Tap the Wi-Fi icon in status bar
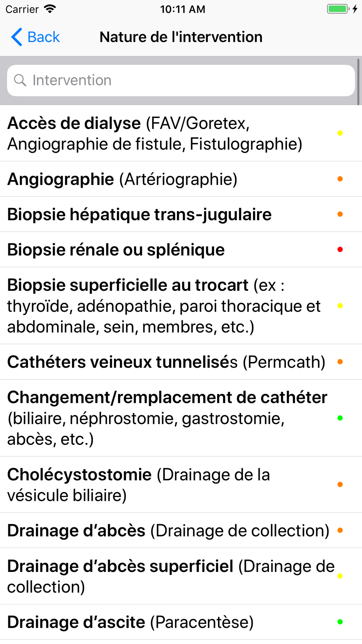 [x=50, y=9]
